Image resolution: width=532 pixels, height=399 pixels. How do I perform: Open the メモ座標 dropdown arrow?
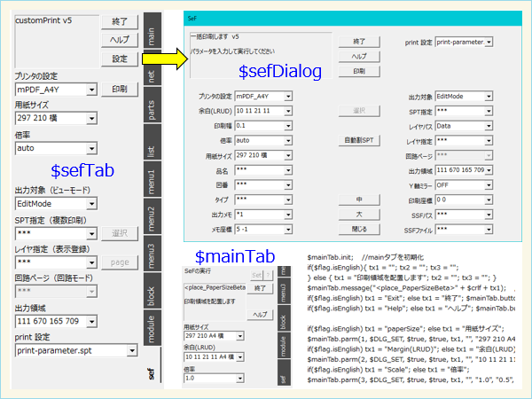[x=288, y=229]
